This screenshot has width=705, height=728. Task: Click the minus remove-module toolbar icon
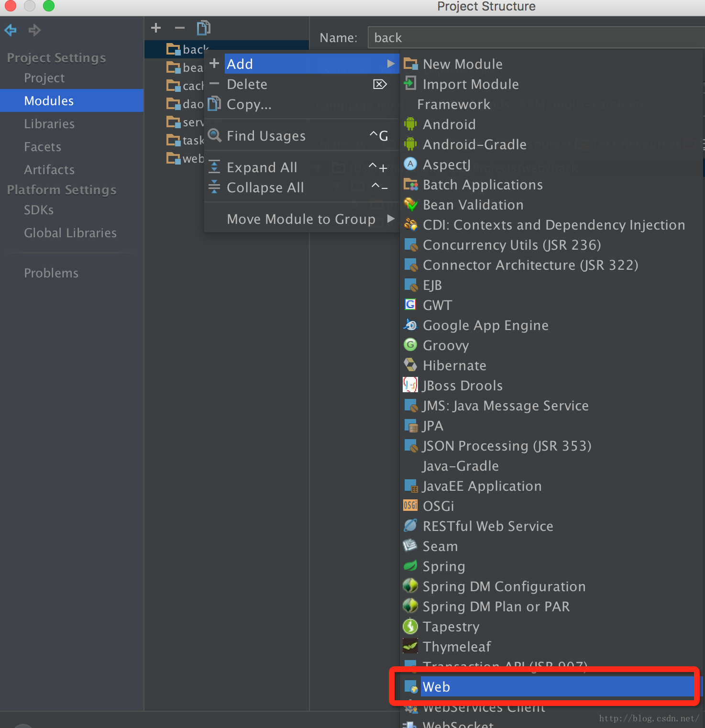[x=180, y=28]
